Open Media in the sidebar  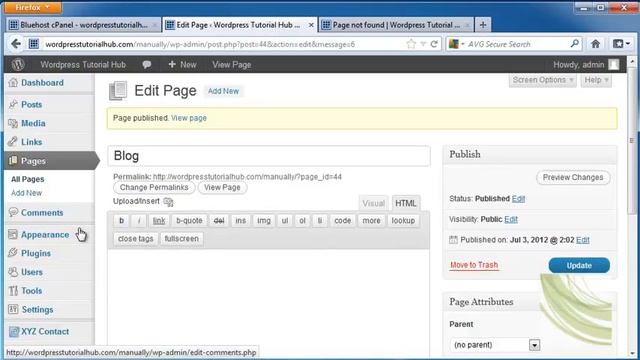click(x=33, y=123)
